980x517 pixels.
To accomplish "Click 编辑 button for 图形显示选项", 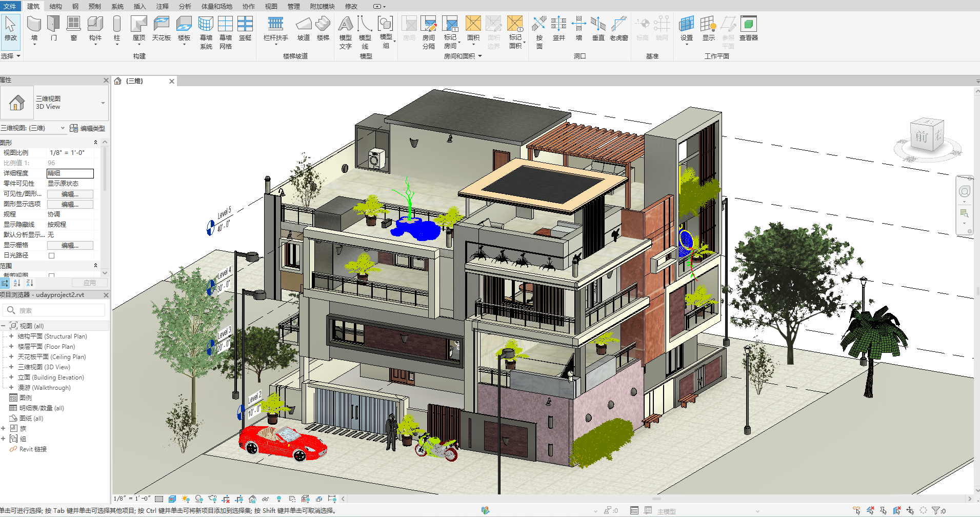I will [70, 204].
